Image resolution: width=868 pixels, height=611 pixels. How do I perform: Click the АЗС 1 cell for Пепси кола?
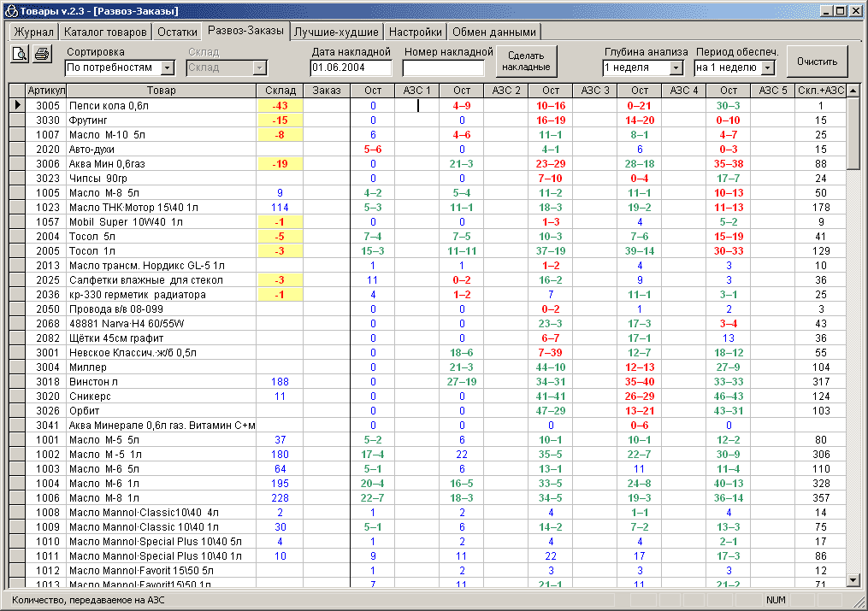(416, 105)
